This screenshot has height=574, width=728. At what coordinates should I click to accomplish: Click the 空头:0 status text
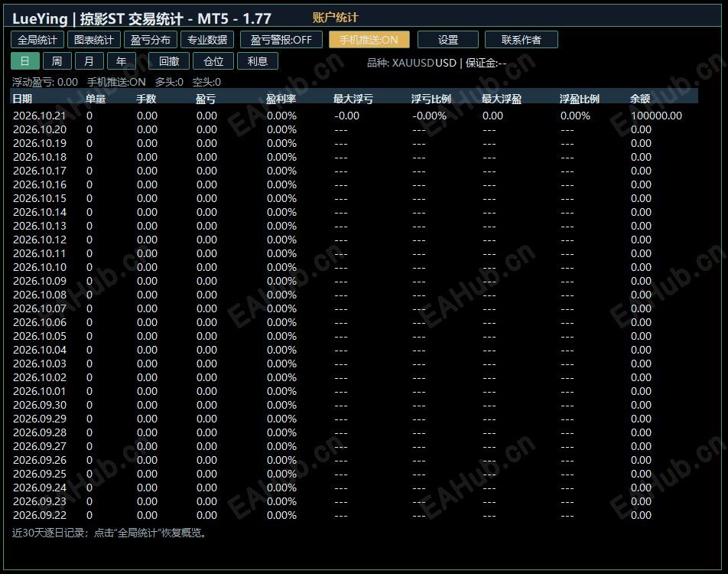pyautogui.click(x=206, y=82)
